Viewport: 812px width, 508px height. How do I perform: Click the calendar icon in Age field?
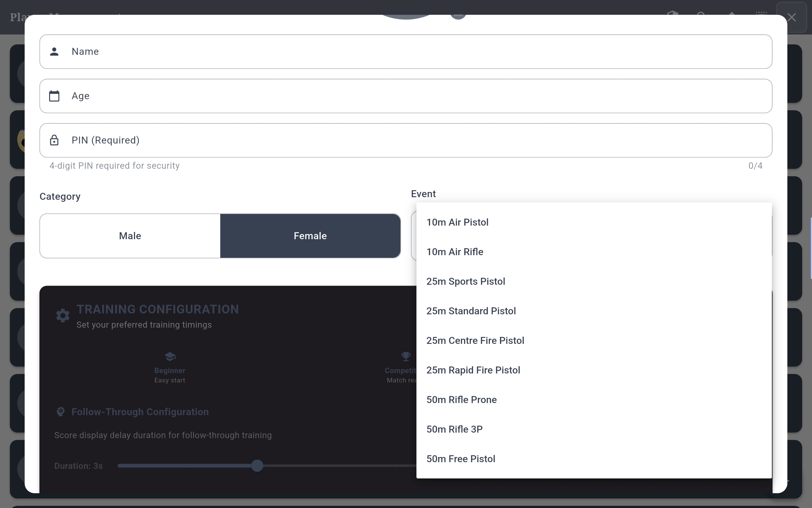tap(54, 96)
